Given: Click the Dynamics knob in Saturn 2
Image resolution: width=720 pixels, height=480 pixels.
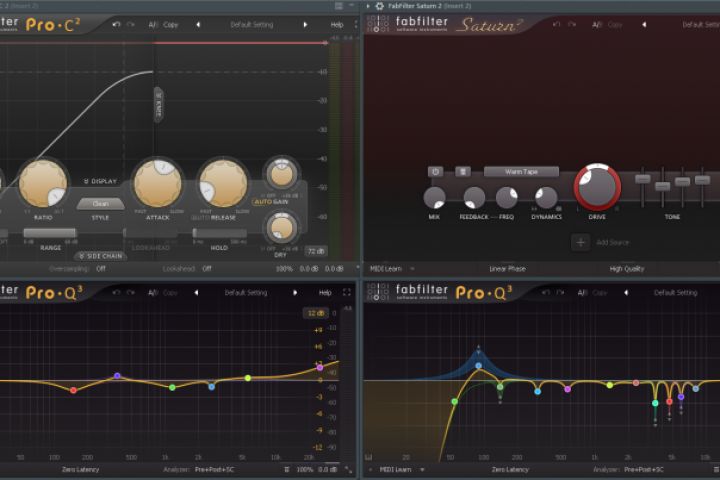Looking at the screenshot, I should [546, 198].
